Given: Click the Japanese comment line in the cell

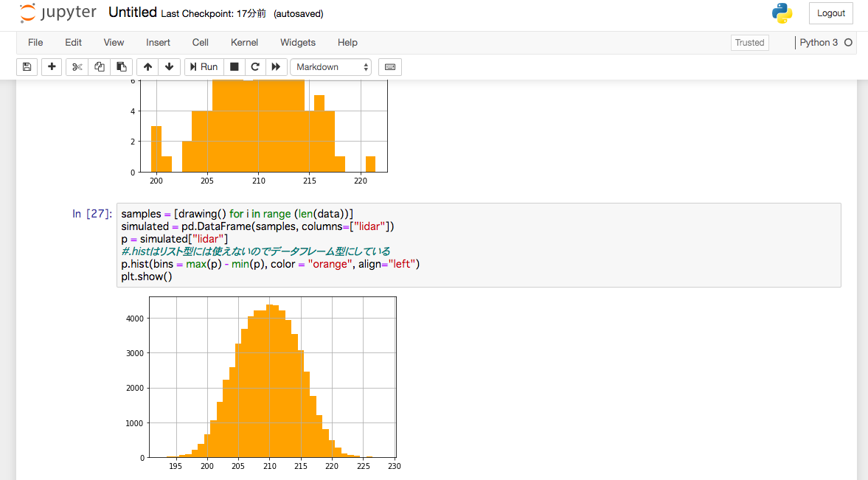Looking at the screenshot, I should coord(256,251).
